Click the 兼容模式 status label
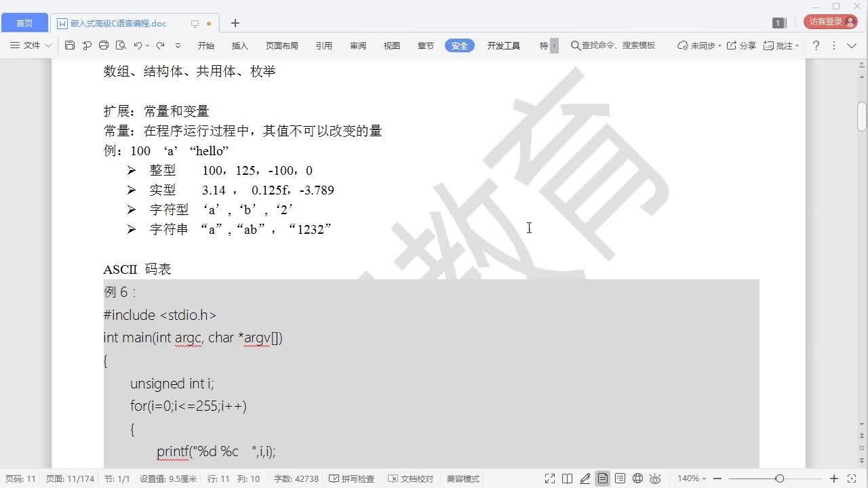This screenshot has width=868, height=488. pos(463,479)
